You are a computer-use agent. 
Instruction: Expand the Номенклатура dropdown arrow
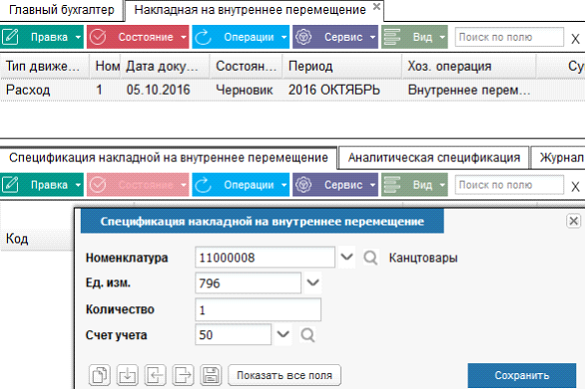[x=347, y=257]
